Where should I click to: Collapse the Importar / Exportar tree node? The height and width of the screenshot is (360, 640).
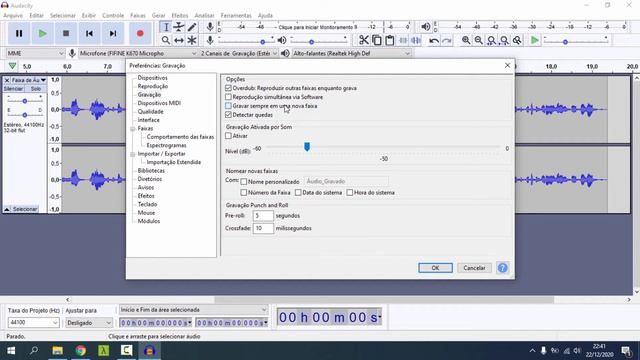(x=133, y=154)
